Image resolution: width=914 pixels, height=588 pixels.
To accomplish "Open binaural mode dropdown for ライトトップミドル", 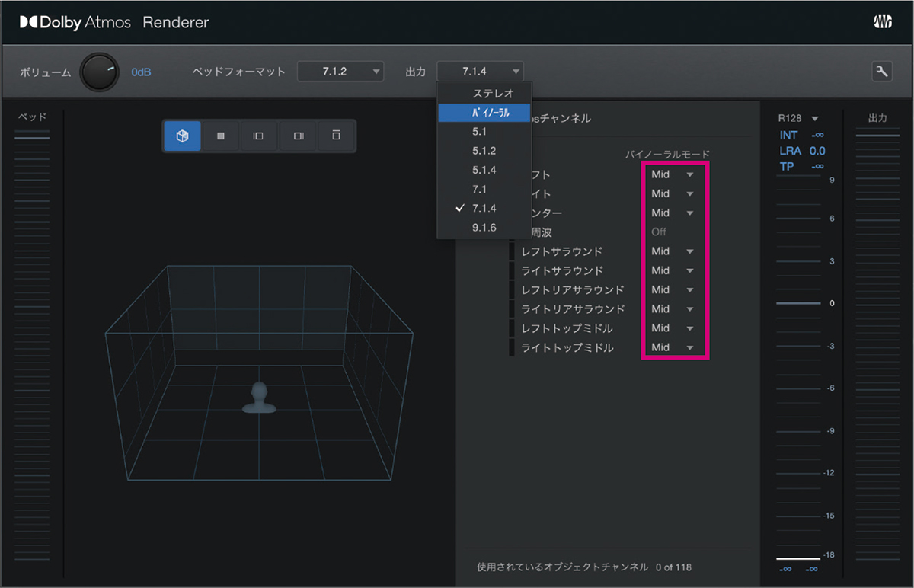I will (x=673, y=347).
